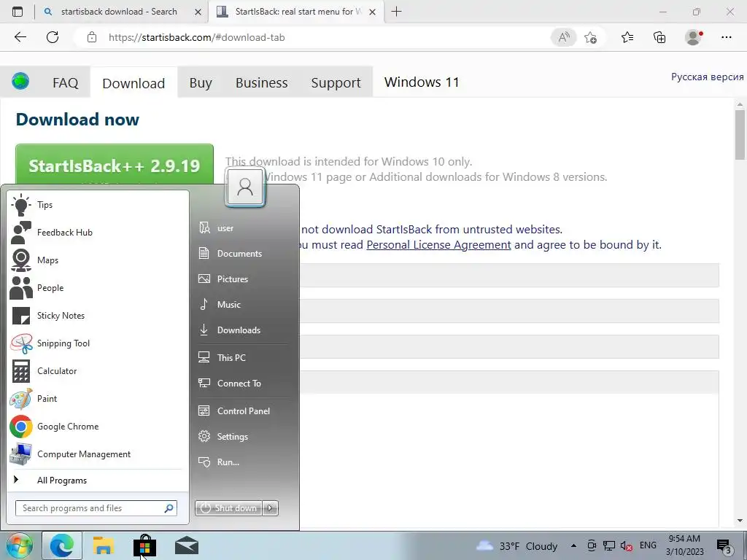This screenshot has width=747, height=560.
Task: Open the clock and date flyout
Action: point(684,545)
